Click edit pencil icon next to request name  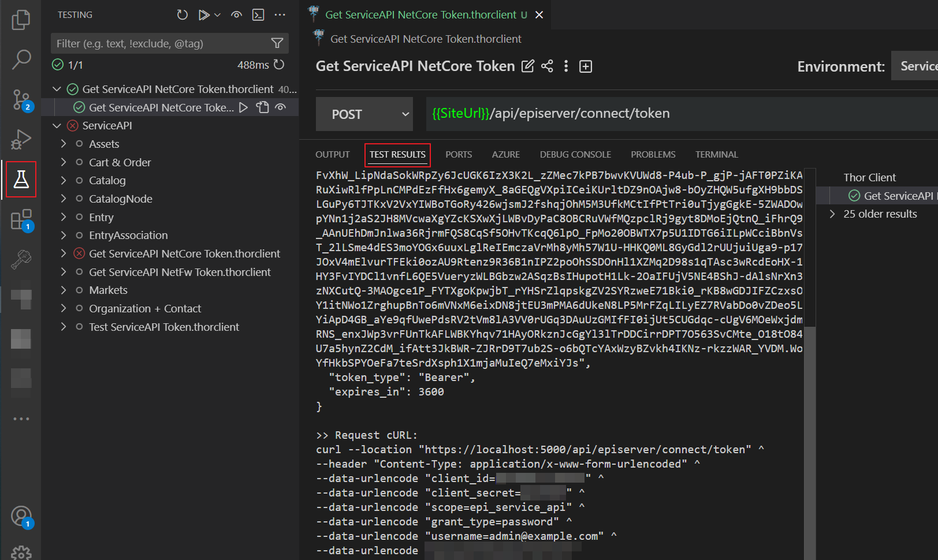pos(528,66)
